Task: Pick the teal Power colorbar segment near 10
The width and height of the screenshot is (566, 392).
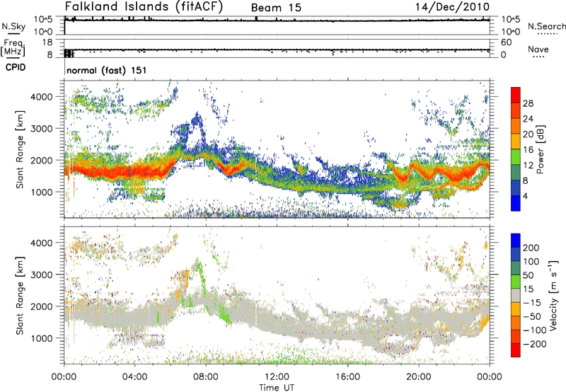Action: click(516, 172)
